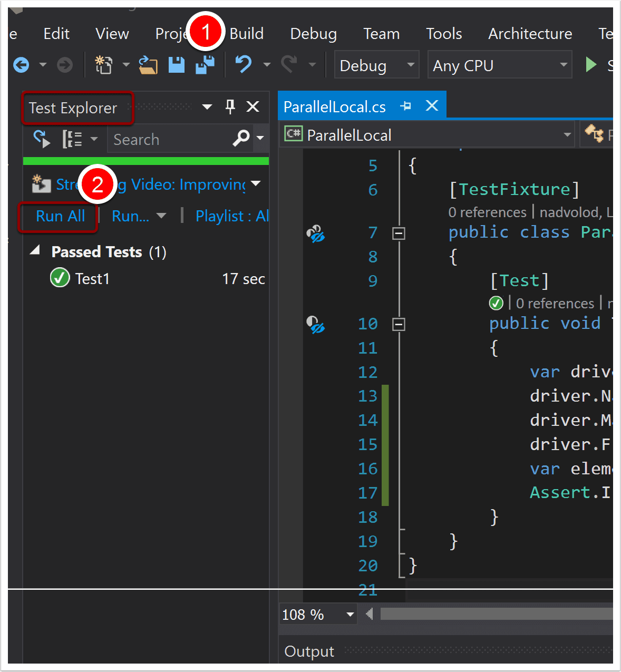Open the Any CPU platform dropdown
621x672 pixels.
[499, 65]
